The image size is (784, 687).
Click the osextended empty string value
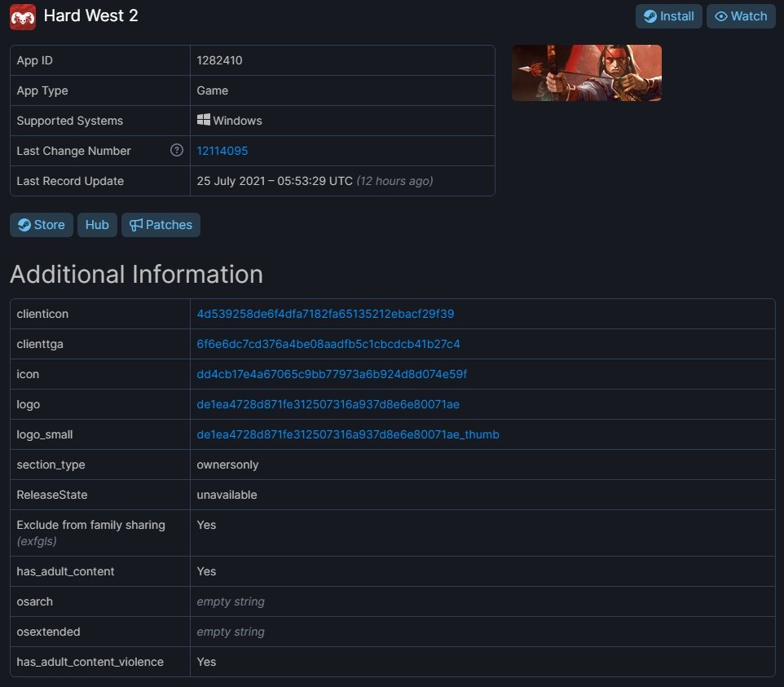point(231,632)
